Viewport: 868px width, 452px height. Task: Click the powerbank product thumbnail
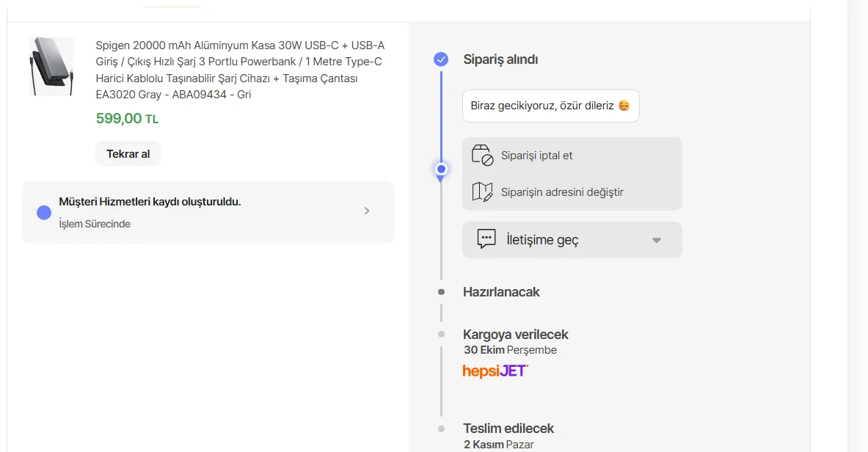click(x=51, y=67)
